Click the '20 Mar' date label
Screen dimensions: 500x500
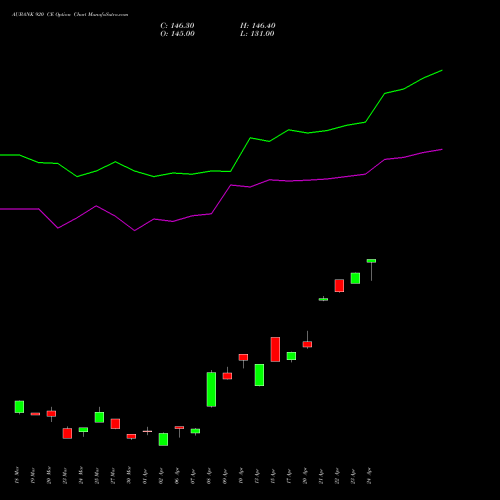pos(49,475)
